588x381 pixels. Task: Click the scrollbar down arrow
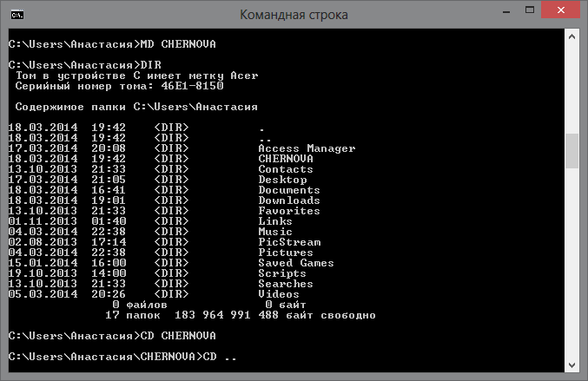(571, 365)
